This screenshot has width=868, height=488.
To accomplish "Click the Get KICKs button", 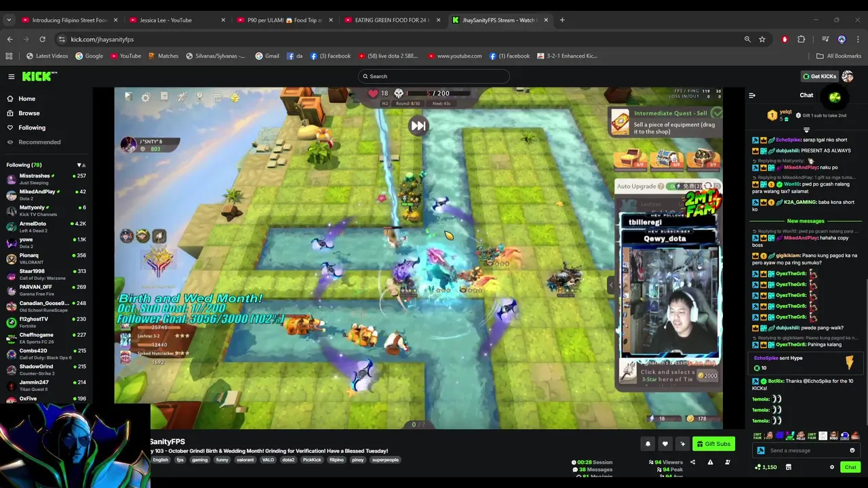I will tap(819, 77).
